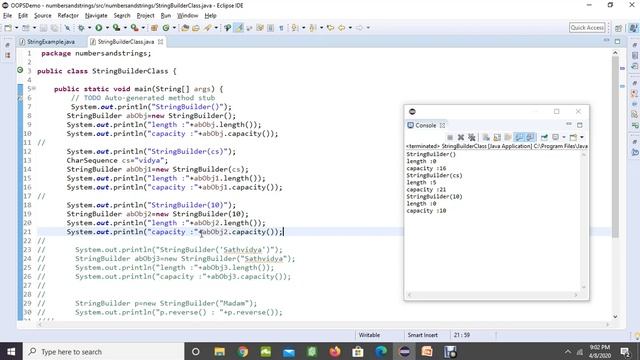Maximize the editor area view
Viewport: 640px width, 360px height.
point(618,41)
